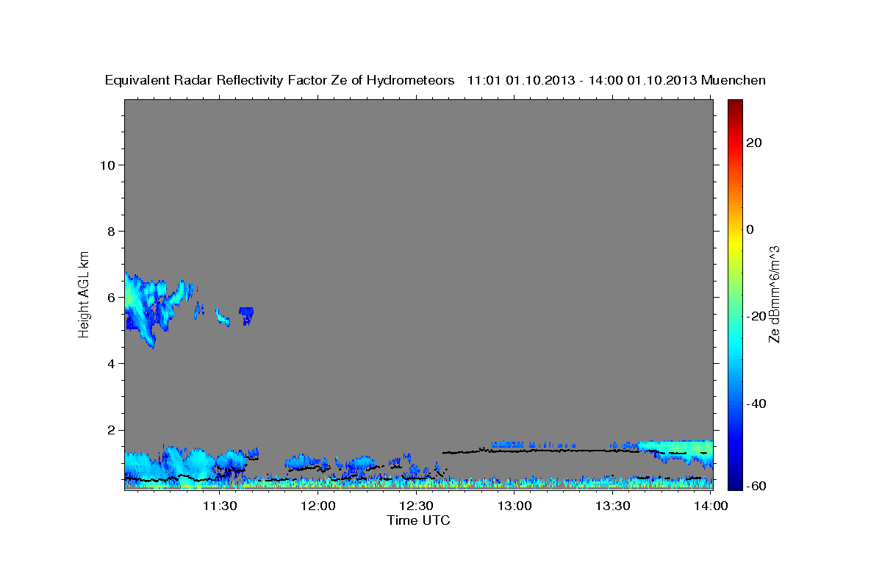Screen dimensions: 882x588
Task: Click the colorbar value 20
Action: click(x=754, y=143)
